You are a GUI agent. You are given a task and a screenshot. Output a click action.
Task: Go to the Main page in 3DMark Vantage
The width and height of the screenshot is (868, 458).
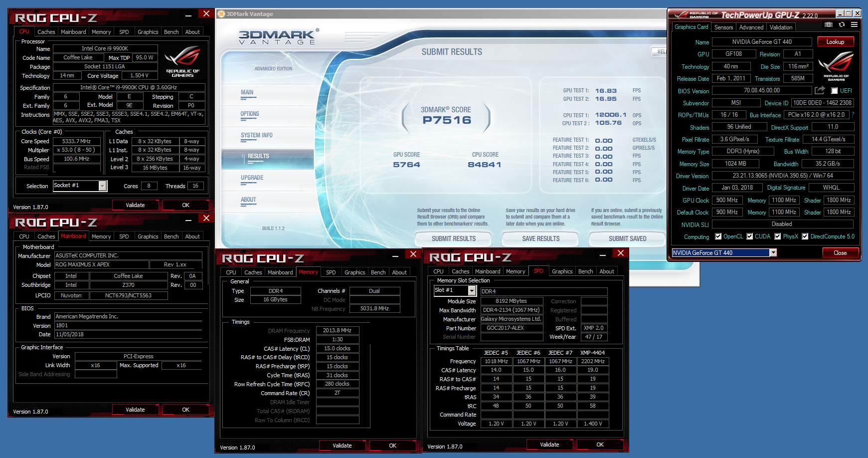coord(247,92)
